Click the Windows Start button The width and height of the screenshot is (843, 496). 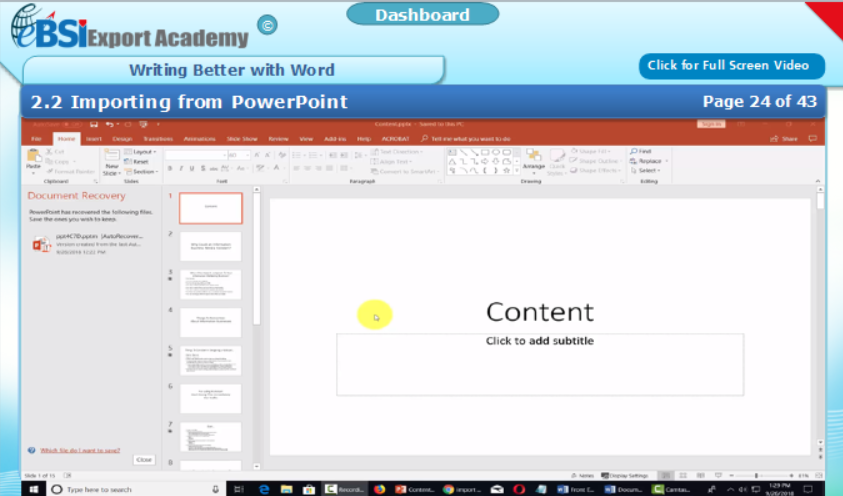[x=33, y=489]
